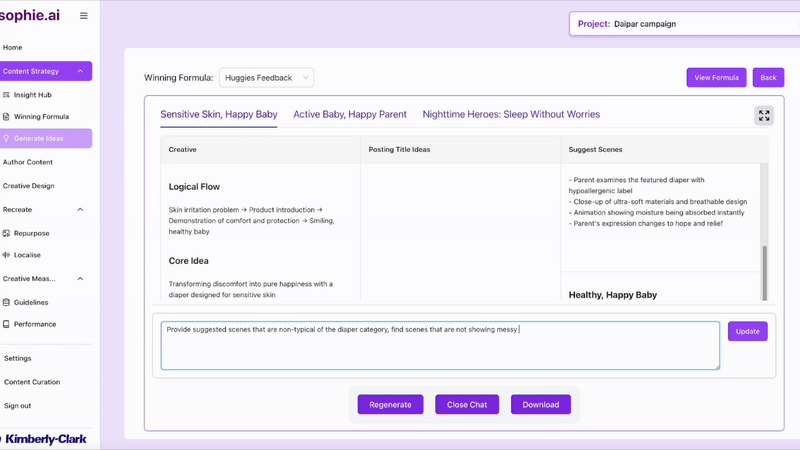Expand the table to fullscreen

click(764, 116)
